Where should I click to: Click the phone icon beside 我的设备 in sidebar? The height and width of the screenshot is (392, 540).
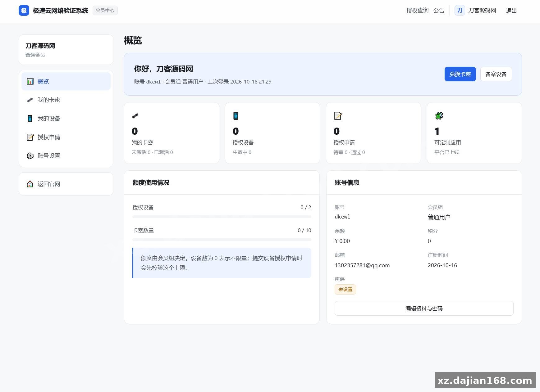30,119
